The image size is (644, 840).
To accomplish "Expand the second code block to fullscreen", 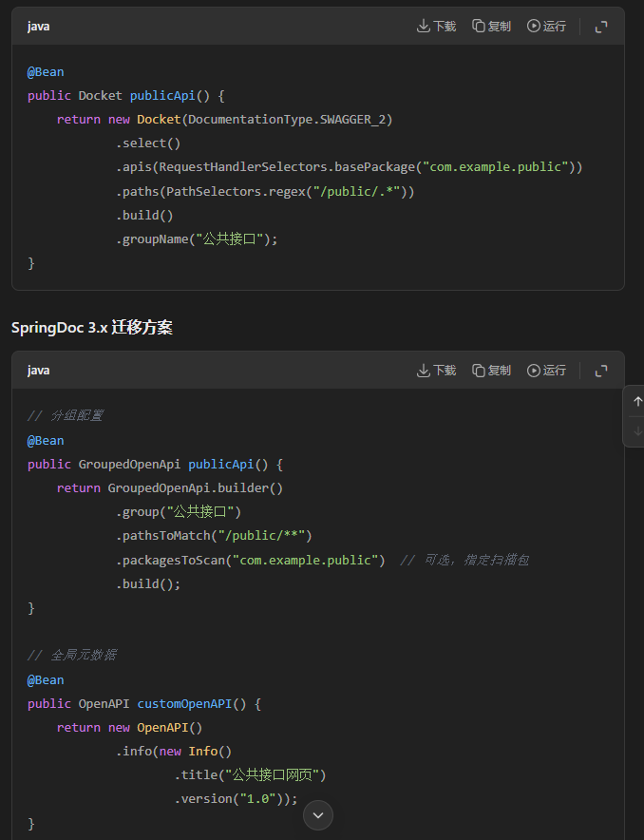I will [x=601, y=371].
